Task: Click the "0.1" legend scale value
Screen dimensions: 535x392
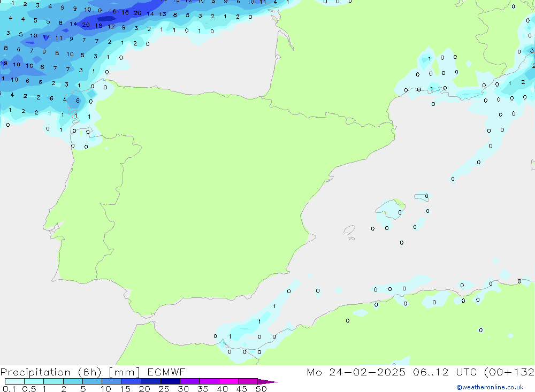Action: point(9,389)
